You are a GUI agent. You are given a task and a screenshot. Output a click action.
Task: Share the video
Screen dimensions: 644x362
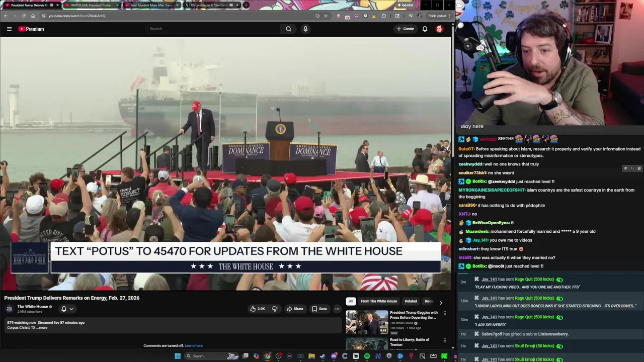(x=295, y=309)
